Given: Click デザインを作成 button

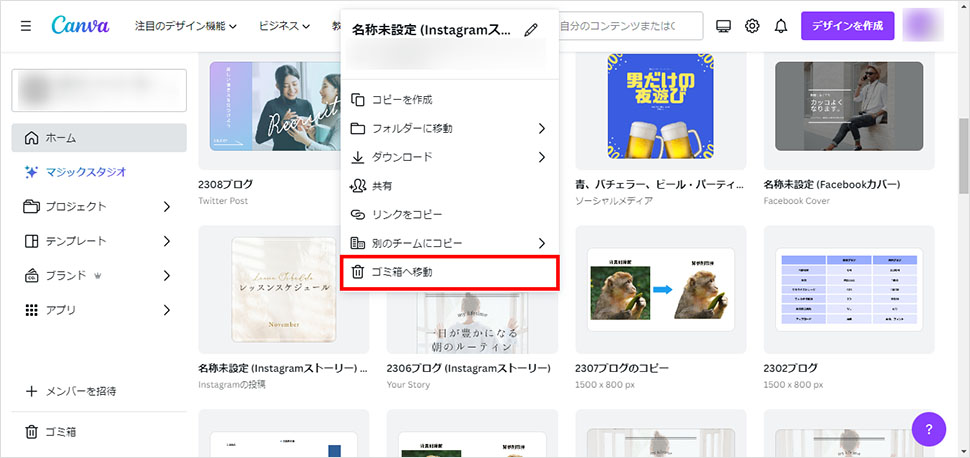Looking at the screenshot, I should (848, 26).
